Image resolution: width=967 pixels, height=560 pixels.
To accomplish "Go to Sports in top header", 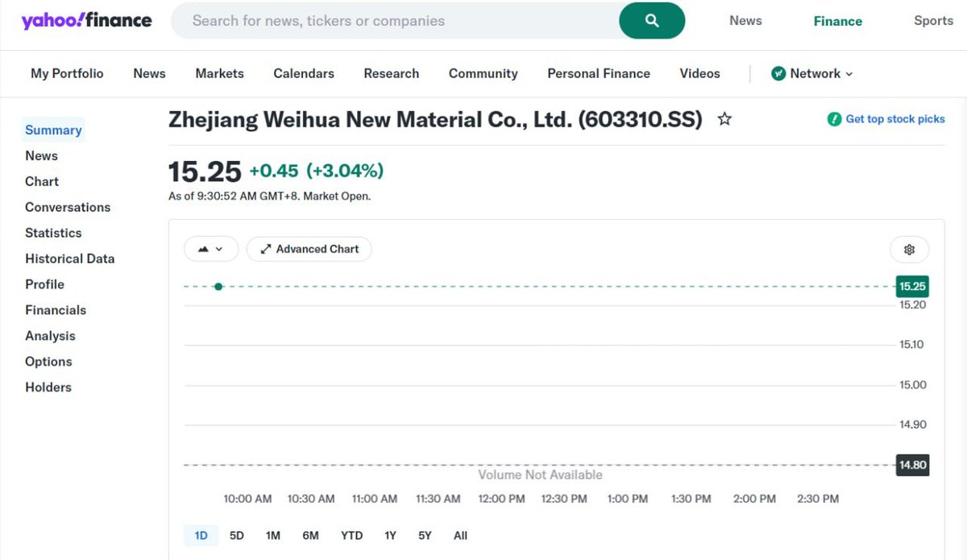I will coord(933,21).
